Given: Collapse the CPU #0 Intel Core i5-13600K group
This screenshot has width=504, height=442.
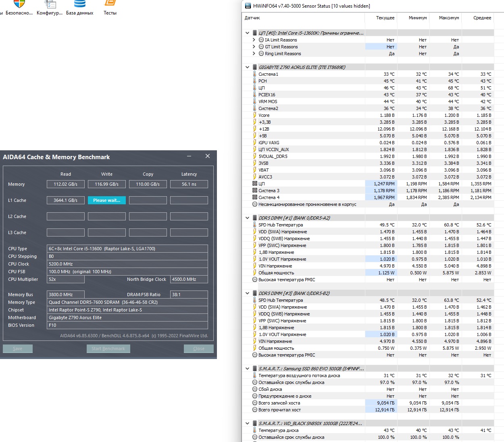Looking at the screenshot, I should click(x=247, y=33).
